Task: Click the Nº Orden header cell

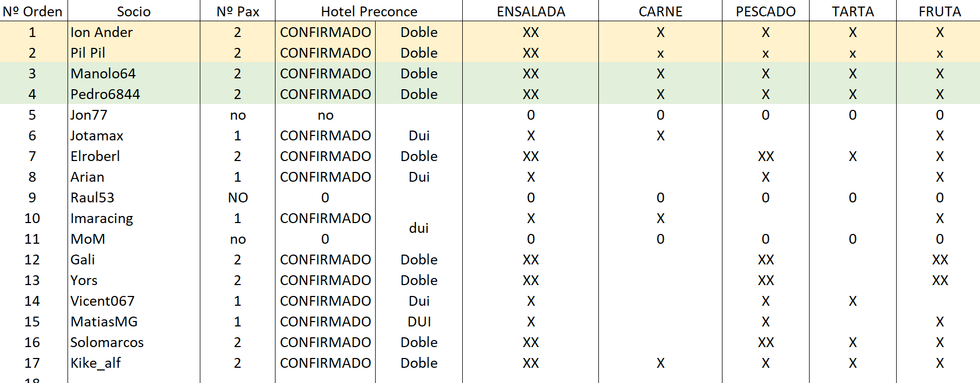Action: pyautogui.click(x=33, y=11)
